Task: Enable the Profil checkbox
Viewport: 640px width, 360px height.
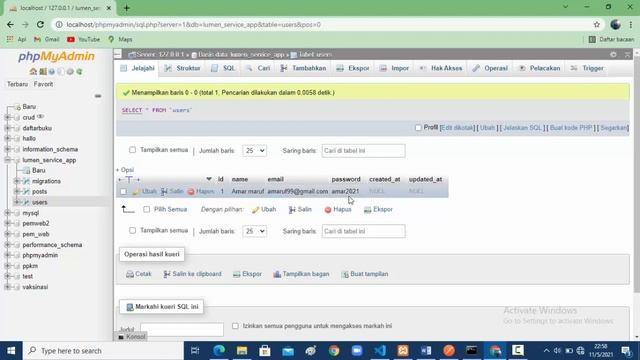Action: point(418,128)
